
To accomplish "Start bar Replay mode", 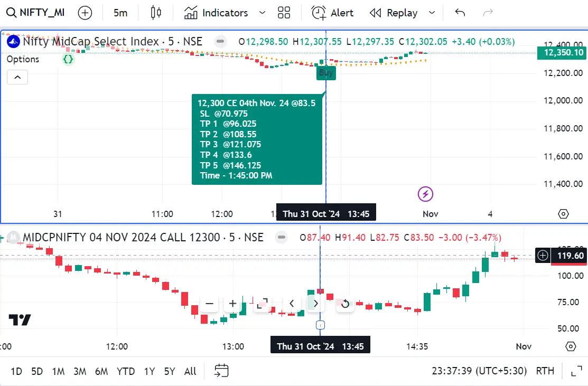I will pyautogui.click(x=394, y=13).
